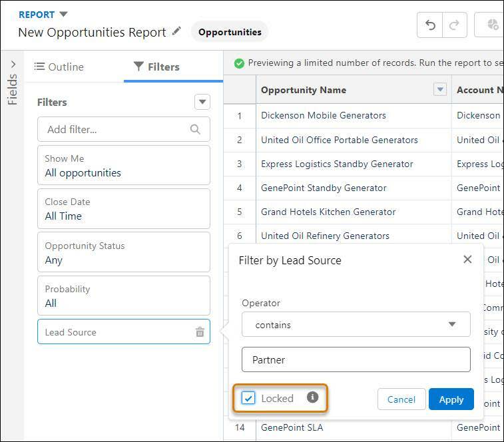The height and width of the screenshot is (442, 504).
Task: Click the Opportunity Name column header
Action: click(354, 90)
